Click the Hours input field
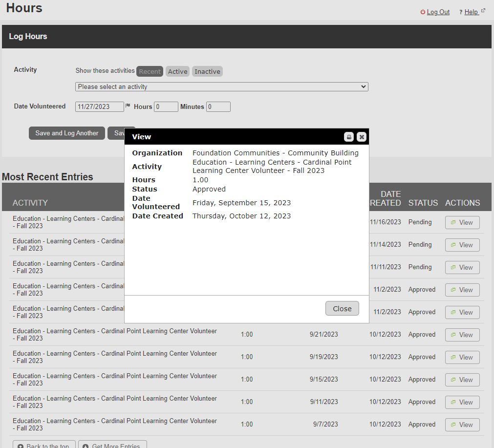 pyautogui.click(x=166, y=107)
